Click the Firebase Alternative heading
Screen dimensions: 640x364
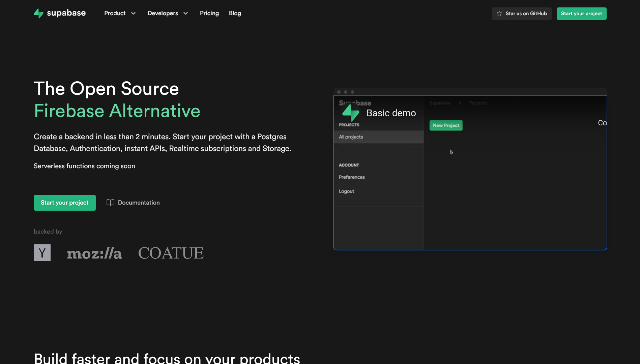coord(117,111)
